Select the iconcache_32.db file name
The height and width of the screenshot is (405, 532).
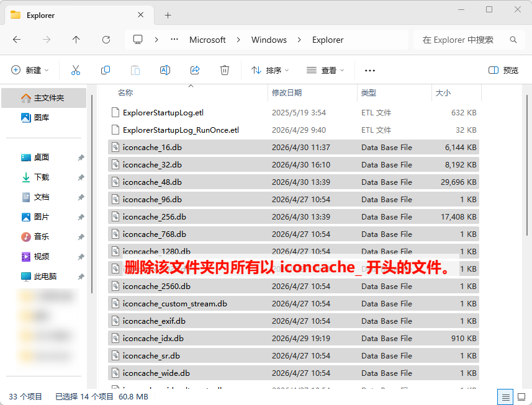pos(152,165)
